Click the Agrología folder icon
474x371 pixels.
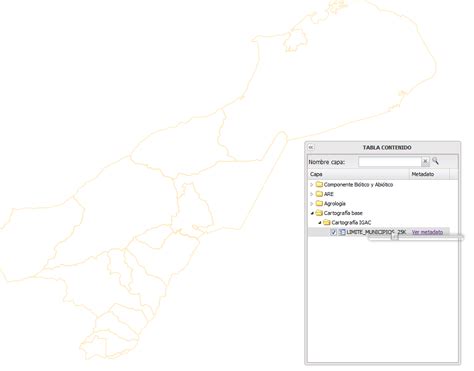point(319,203)
